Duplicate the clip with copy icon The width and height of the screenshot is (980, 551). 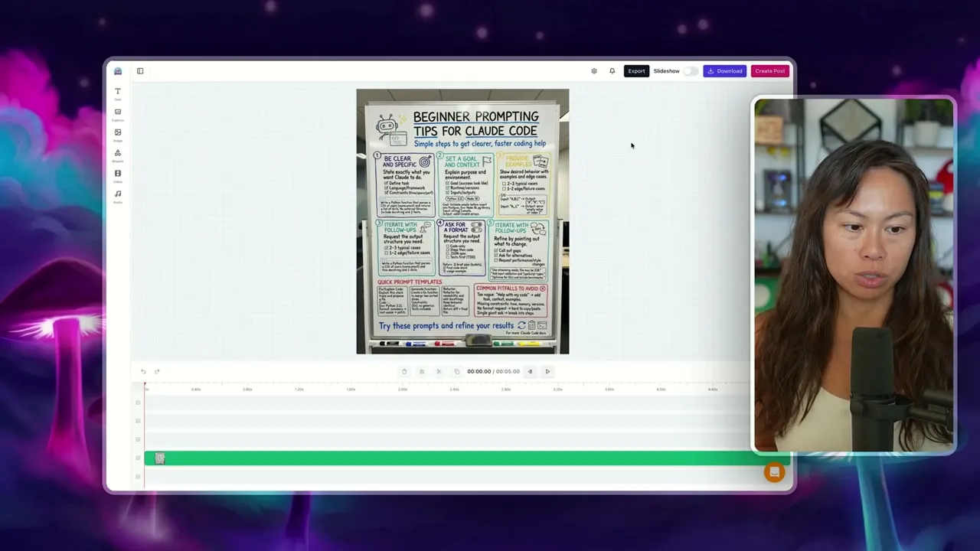(456, 372)
